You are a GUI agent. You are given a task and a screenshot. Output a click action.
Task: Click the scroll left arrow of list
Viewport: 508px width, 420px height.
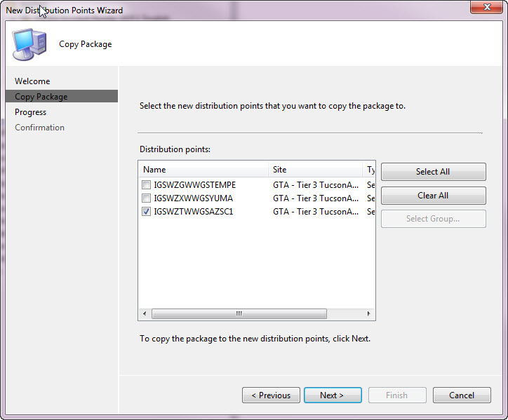(145, 313)
